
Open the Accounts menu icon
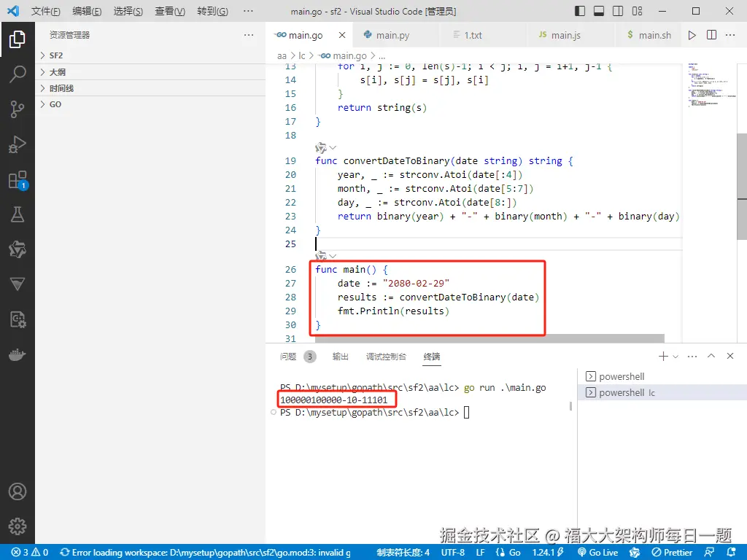(18, 491)
